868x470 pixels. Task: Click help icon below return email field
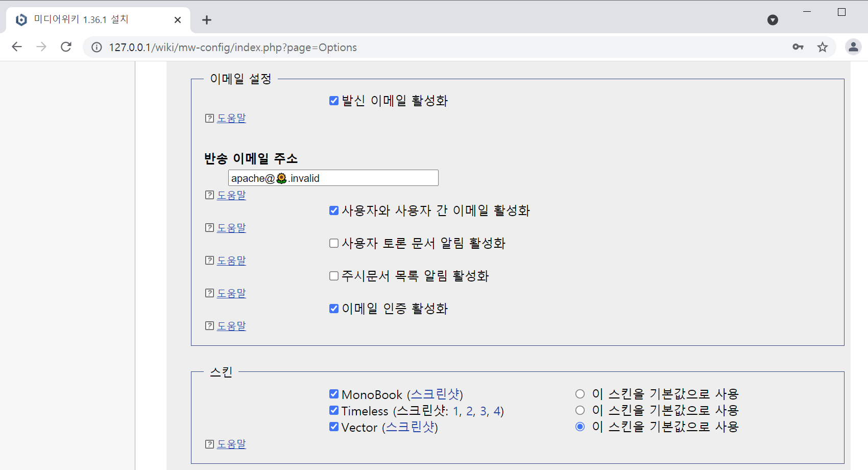coord(209,195)
